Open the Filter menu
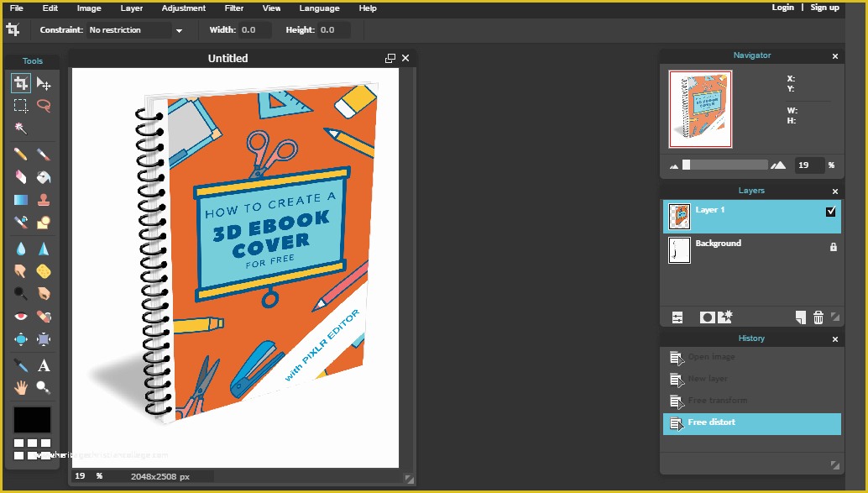 (234, 8)
